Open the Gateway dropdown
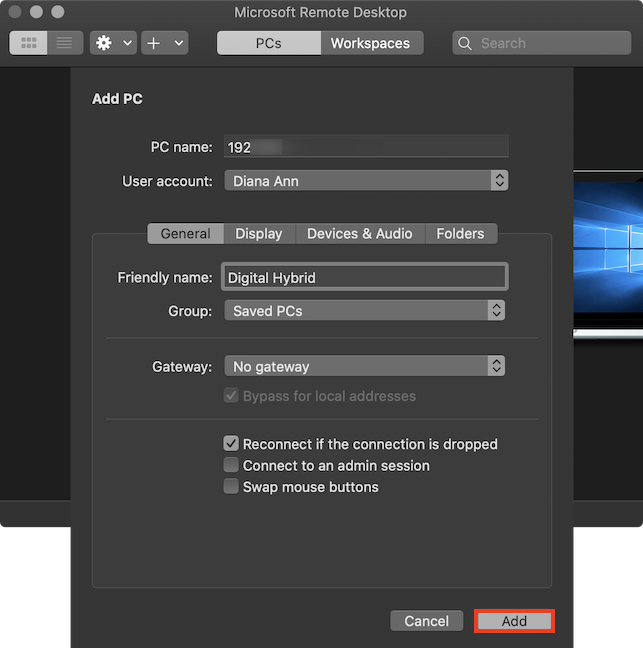The height and width of the screenshot is (648, 643). click(x=364, y=366)
